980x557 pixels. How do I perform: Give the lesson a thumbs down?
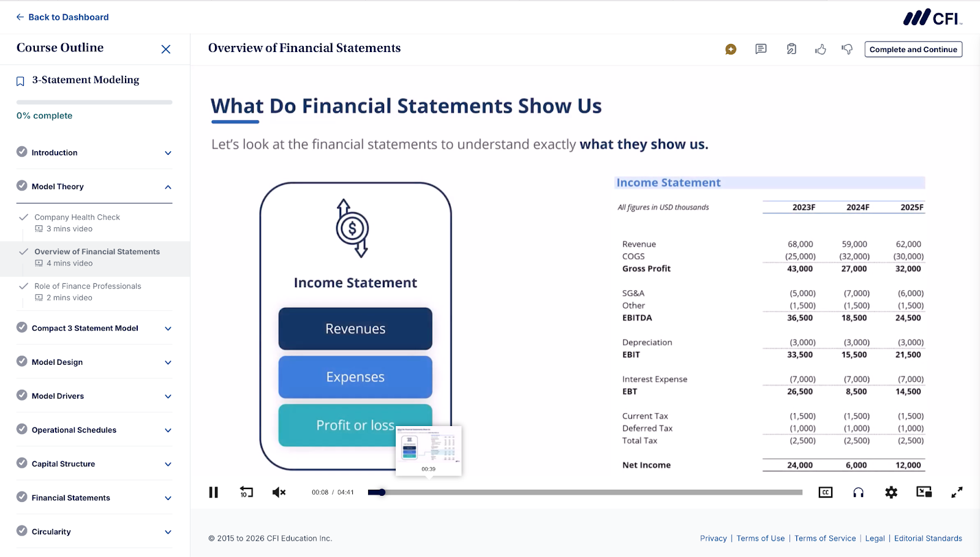[x=847, y=49]
